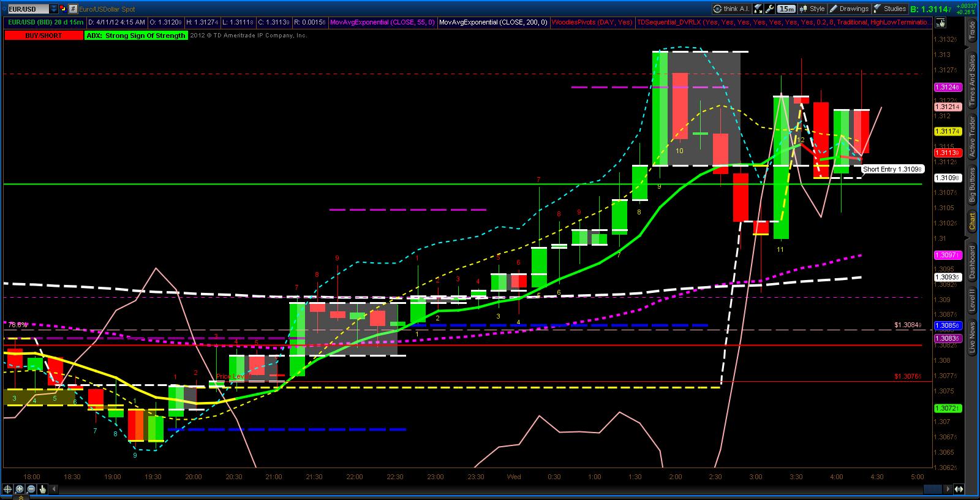Open the Big Buttons side tab

(x=971, y=185)
